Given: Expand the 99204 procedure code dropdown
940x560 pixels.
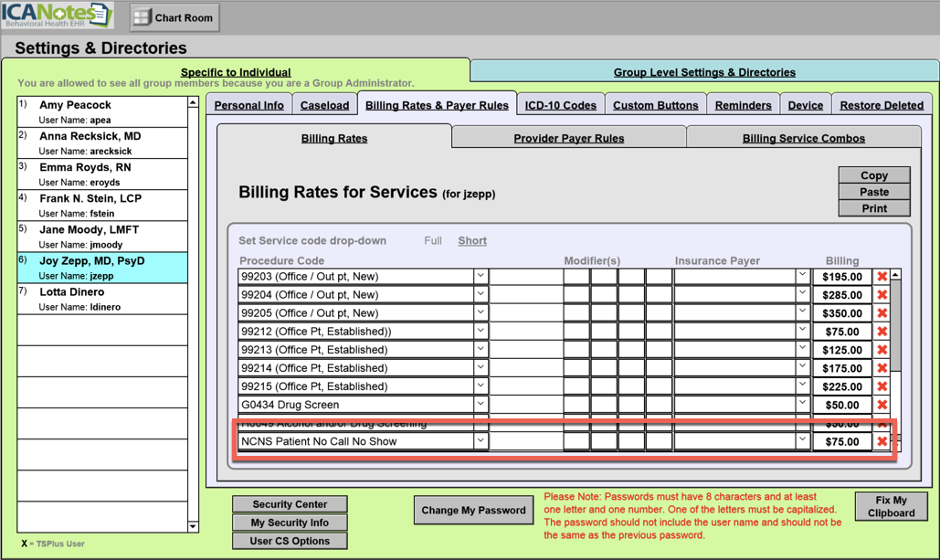Looking at the screenshot, I should [x=480, y=294].
